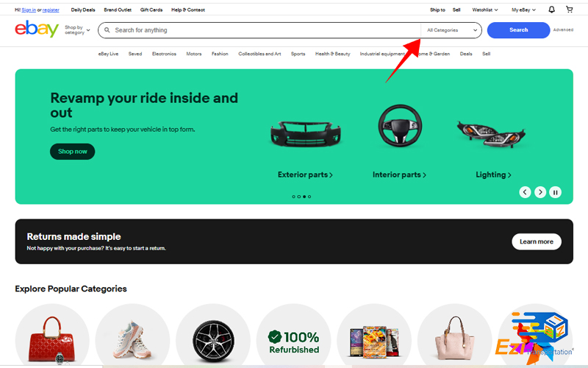Click the notifications bell icon
588x368 pixels.
coord(552,10)
